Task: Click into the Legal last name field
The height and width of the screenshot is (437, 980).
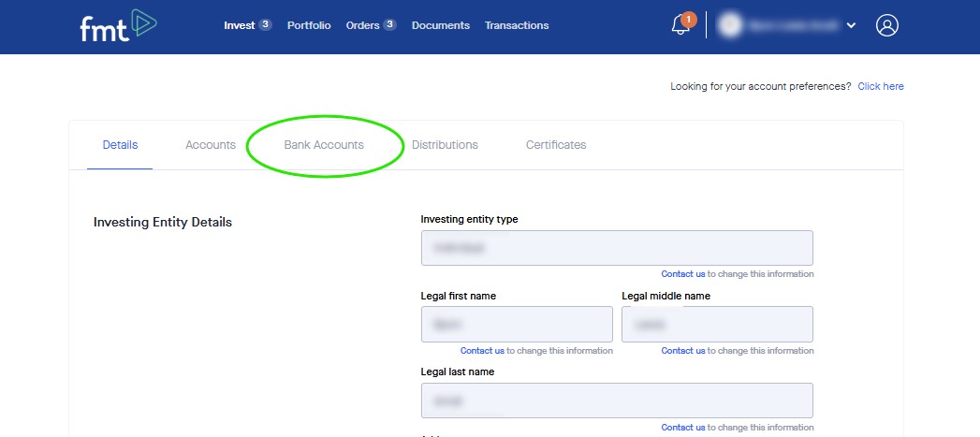Action: [617, 401]
